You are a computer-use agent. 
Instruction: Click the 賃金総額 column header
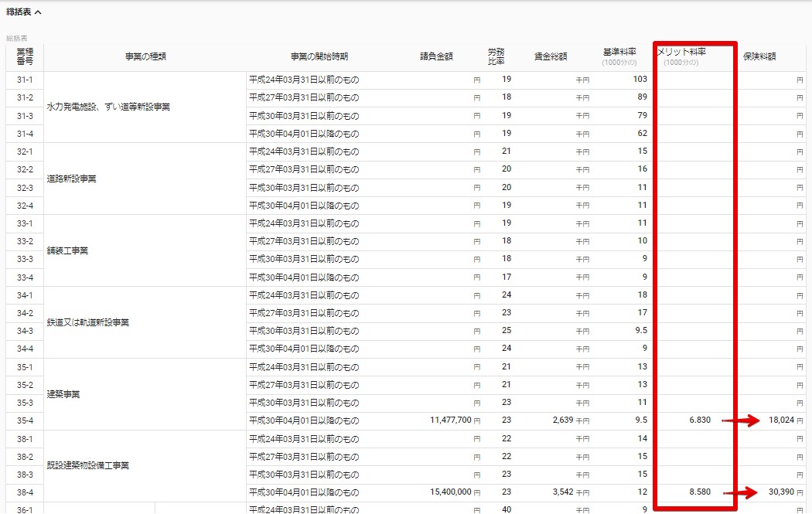(x=551, y=56)
